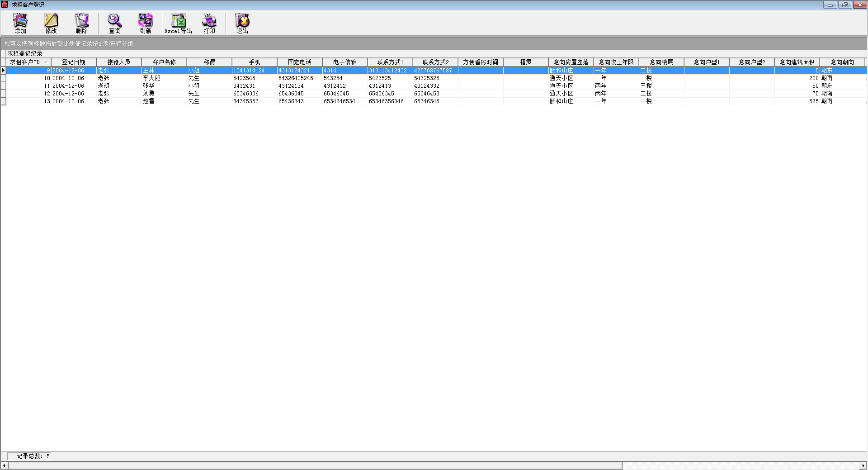Click the 固定电话 column header
Screen dimensions: 868x470
[x=300, y=62]
